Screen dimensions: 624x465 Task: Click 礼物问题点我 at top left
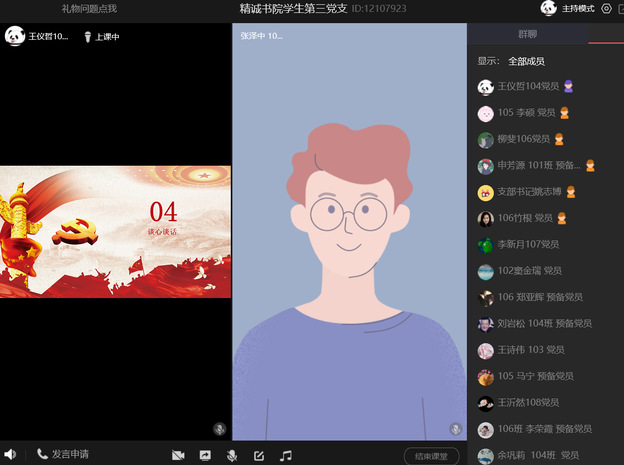click(89, 9)
